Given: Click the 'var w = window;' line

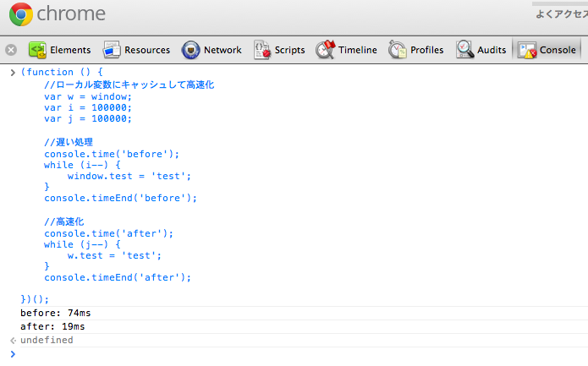Looking at the screenshot, I should [88, 96].
